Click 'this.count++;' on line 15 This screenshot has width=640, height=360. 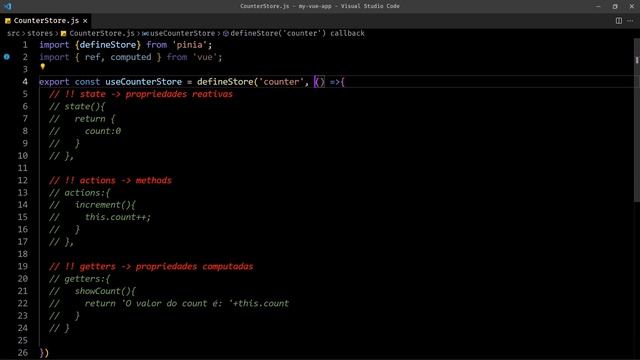118,217
